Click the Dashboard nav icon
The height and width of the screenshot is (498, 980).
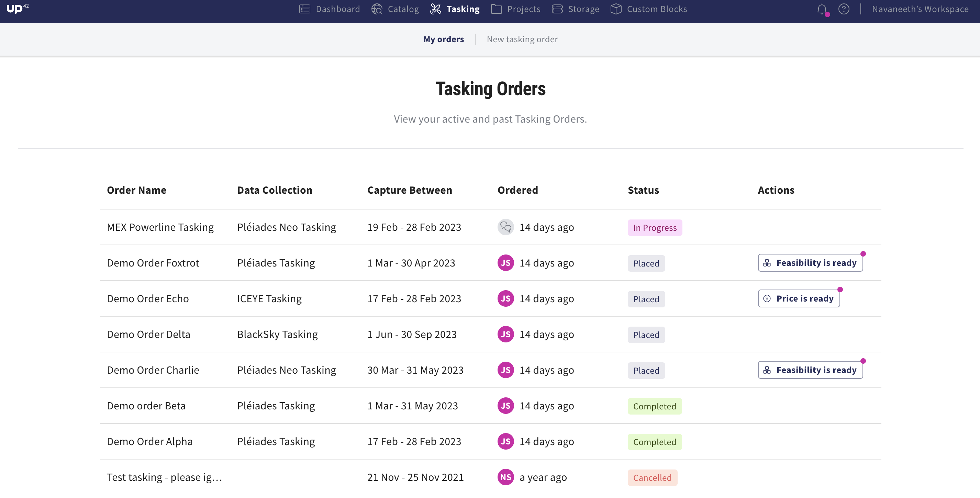click(305, 9)
